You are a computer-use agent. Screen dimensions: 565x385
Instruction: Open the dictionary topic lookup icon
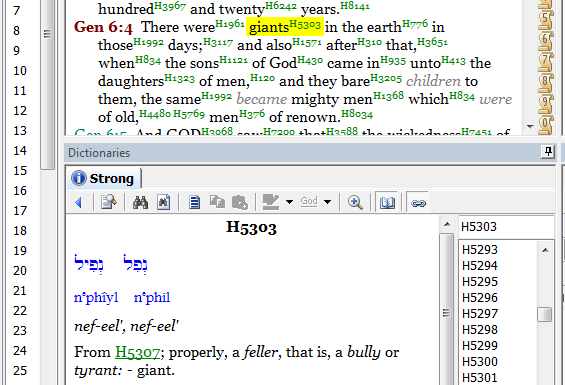tap(108, 202)
